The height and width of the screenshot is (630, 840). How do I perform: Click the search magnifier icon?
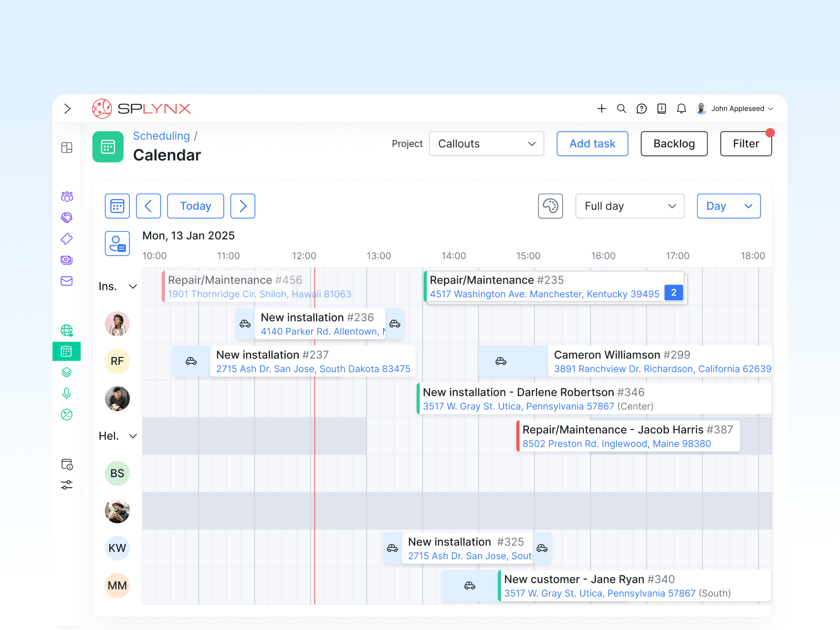tap(622, 109)
